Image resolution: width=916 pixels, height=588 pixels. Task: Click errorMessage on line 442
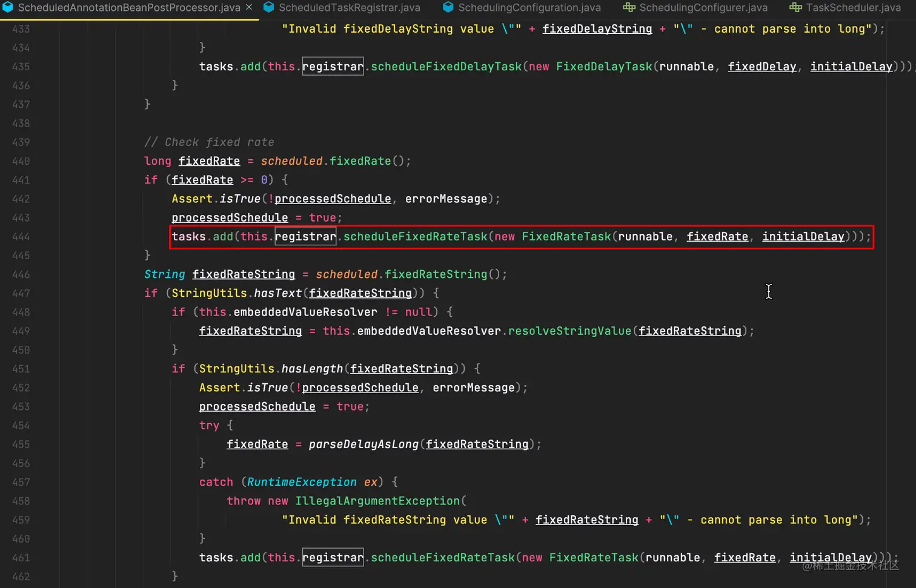(x=446, y=199)
